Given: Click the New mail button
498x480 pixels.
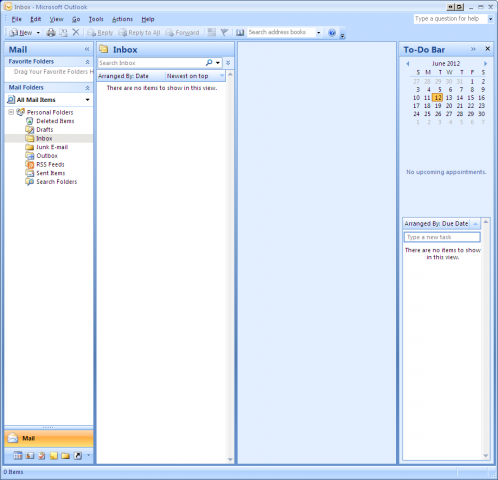Looking at the screenshot, I should pyautogui.click(x=21, y=33).
